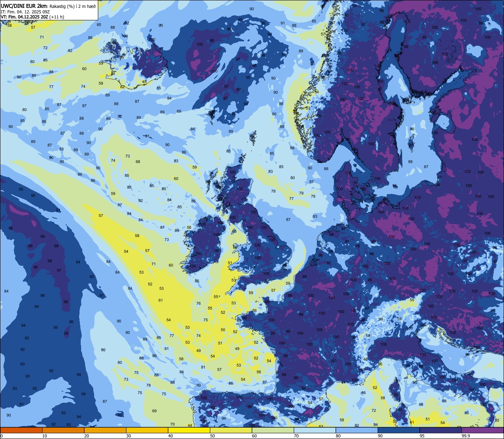Click the humidity value '44' on the map
504x439 pixels.
tap(190, 425)
